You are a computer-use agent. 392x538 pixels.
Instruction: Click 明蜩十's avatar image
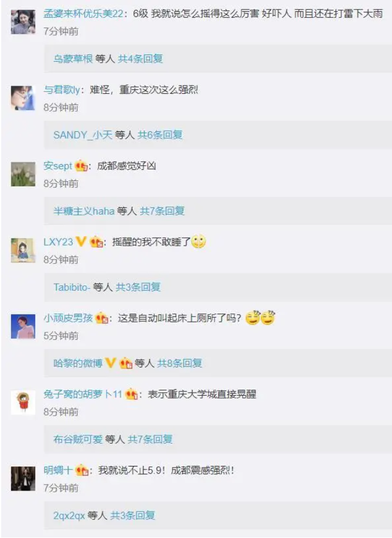coord(23,479)
